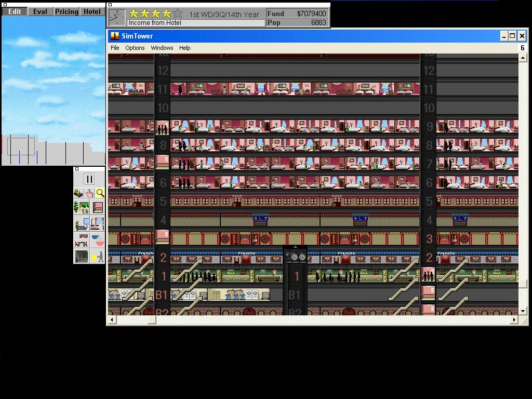Click the 'Income from Hotel' message field

(x=195, y=23)
